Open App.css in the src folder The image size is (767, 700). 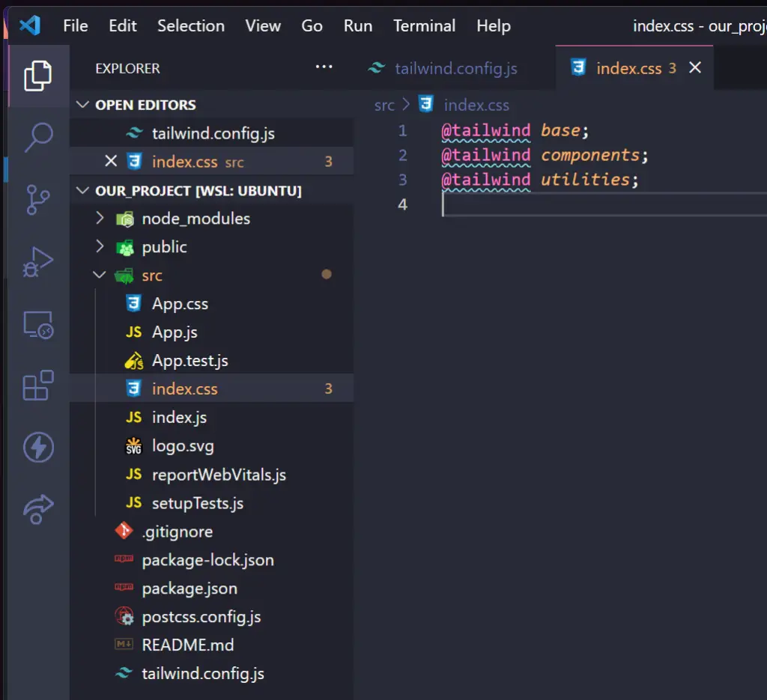pyautogui.click(x=212, y=303)
